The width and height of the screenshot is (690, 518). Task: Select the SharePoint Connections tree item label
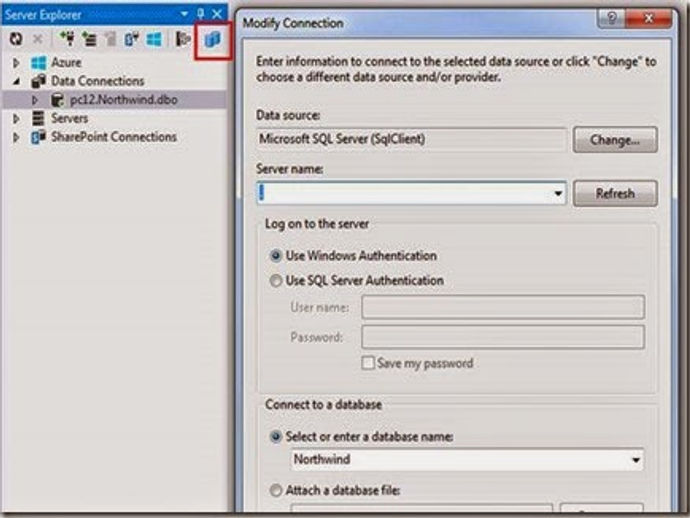pyautogui.click(x=114, y=137)
